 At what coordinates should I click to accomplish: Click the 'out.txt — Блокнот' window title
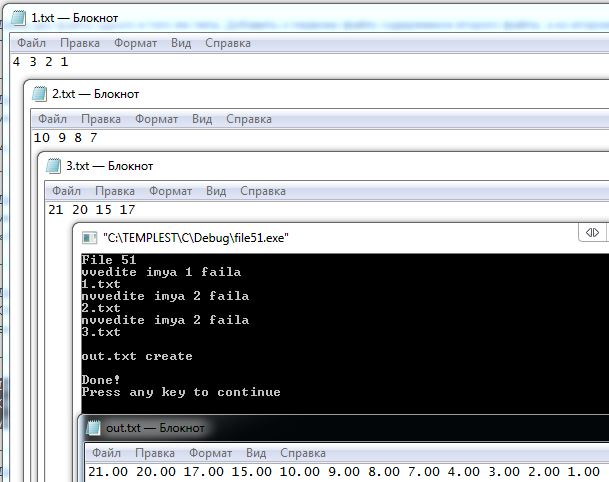coord(155,428)
